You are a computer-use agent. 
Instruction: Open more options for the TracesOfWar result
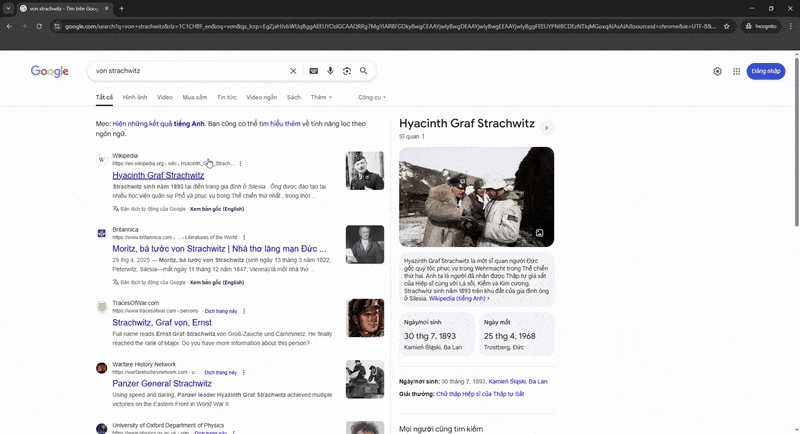[244, 311]
